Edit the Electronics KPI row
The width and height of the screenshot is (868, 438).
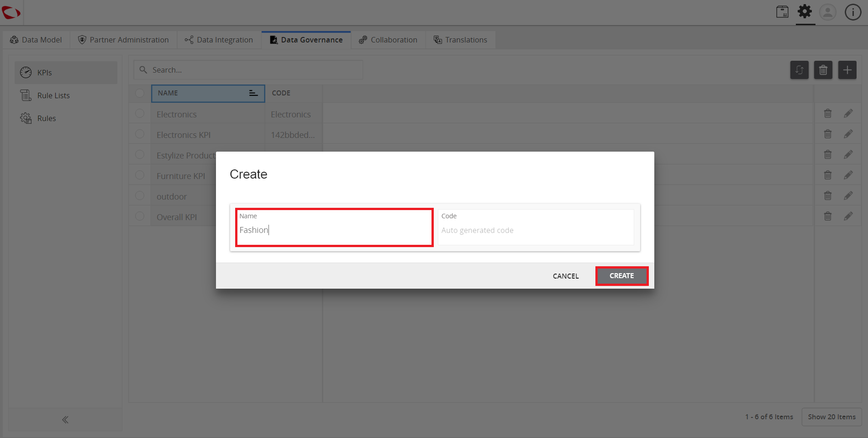(x=848, y=134)
